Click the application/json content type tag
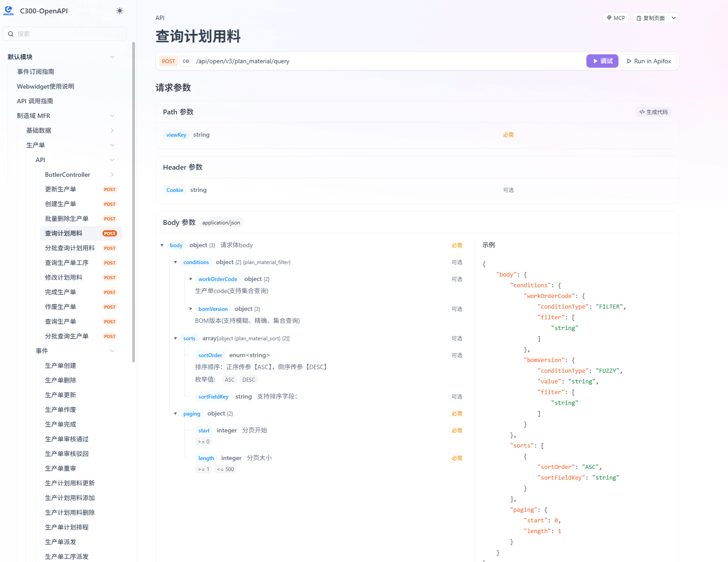Image resolution: width=728 pixels, height=562 pixels. coord(221,223)
